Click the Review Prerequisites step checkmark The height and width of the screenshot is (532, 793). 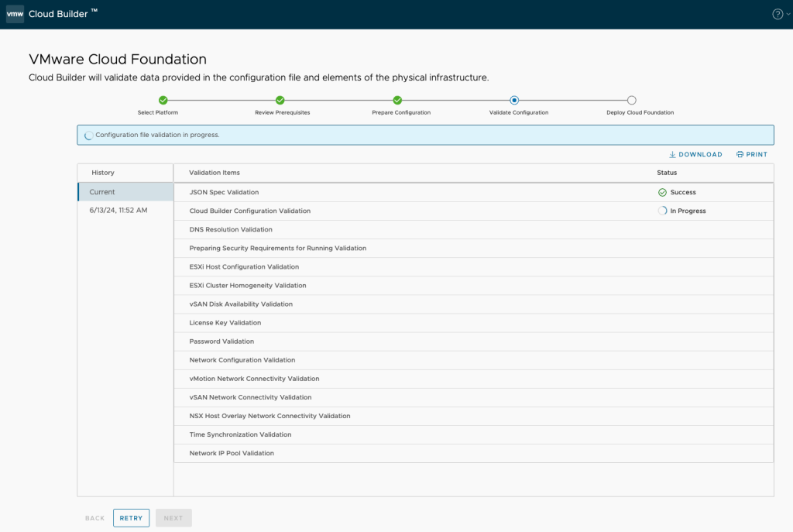tap(280, 100)
